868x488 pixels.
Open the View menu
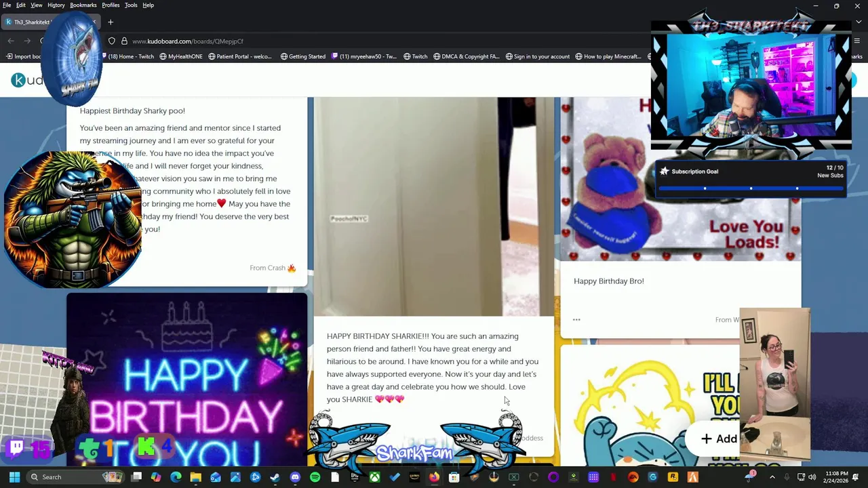point(37,5)
